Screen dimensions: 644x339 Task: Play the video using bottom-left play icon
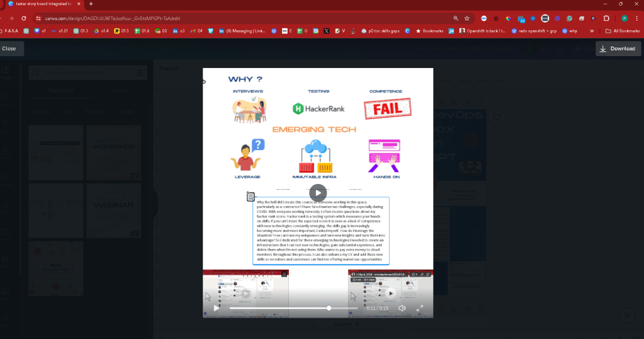tap(217, 308)
